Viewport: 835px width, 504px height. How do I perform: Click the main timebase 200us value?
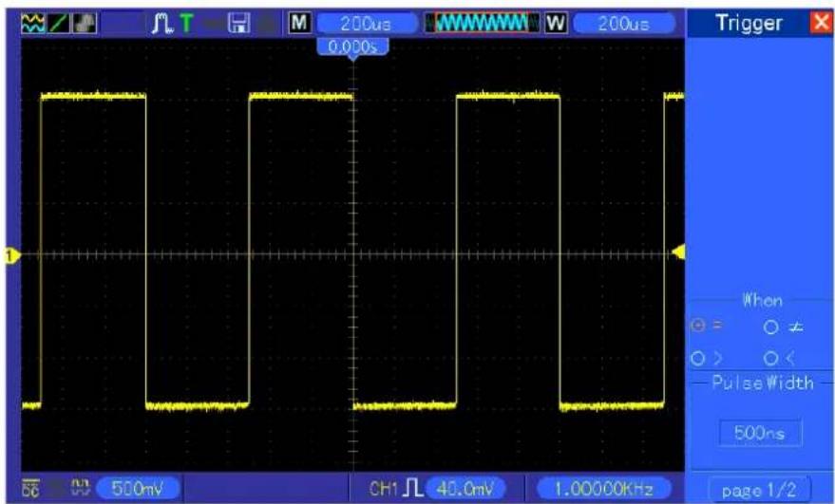click(367, 24)
